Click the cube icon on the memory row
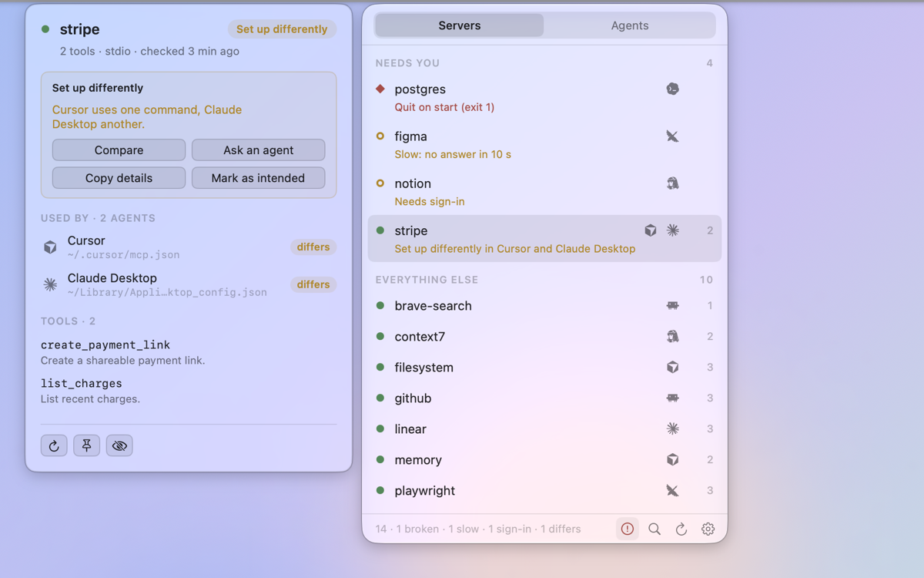 click(672, 460)
